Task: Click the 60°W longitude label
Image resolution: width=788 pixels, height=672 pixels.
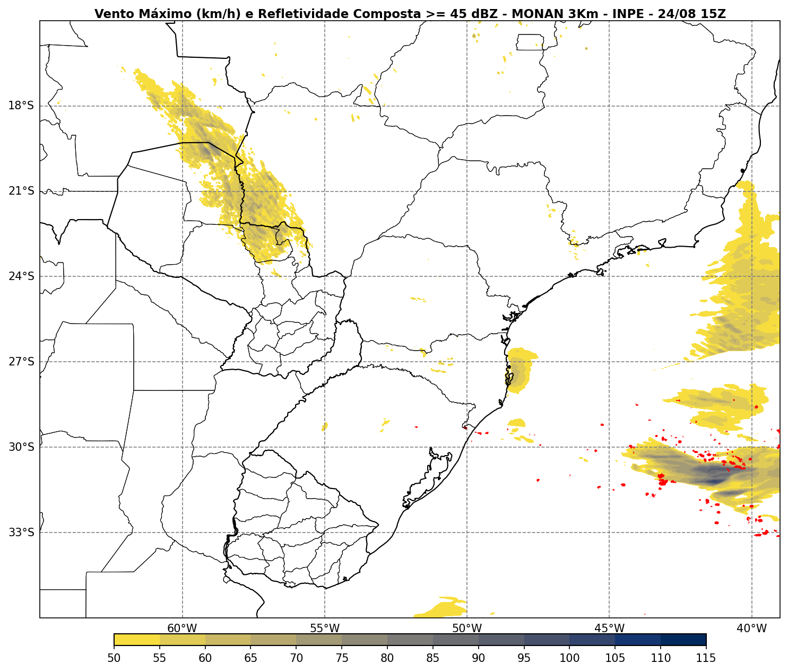Action: [182, 629]
